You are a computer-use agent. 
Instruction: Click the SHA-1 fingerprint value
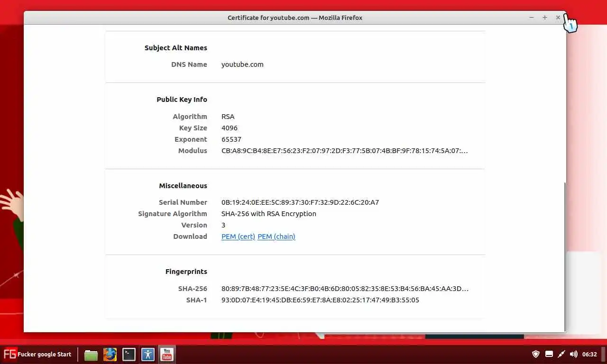(x=320, y=300)
